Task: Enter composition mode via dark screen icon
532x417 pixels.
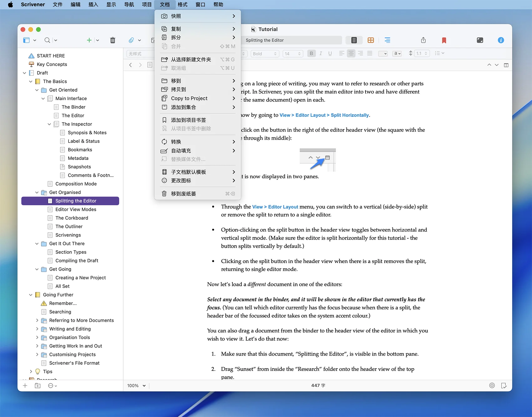Action: pos(480,40)
